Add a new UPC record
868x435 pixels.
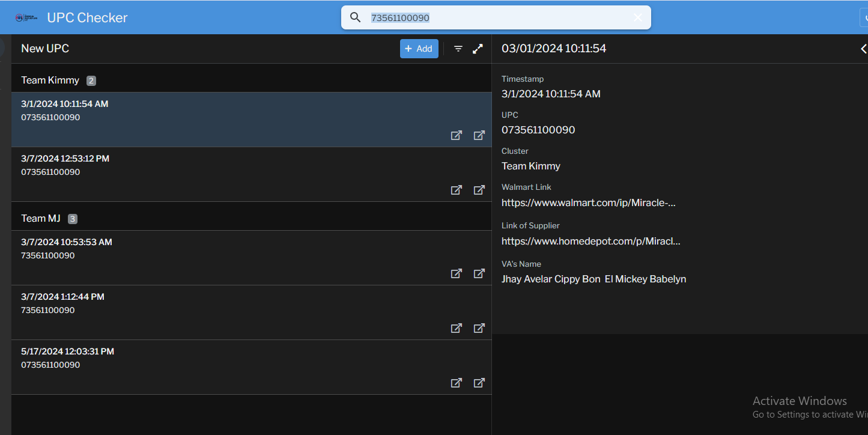[x=419, y=49]
